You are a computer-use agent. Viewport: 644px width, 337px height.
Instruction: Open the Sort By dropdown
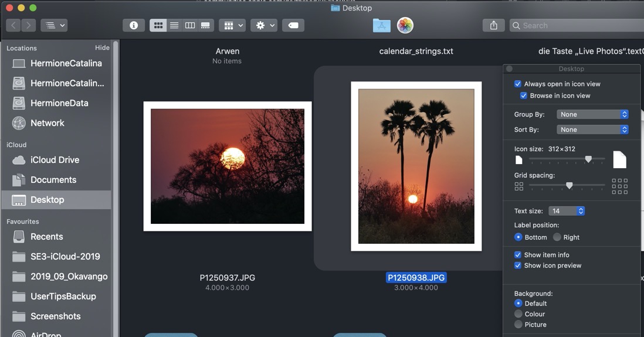pos(592,130)
